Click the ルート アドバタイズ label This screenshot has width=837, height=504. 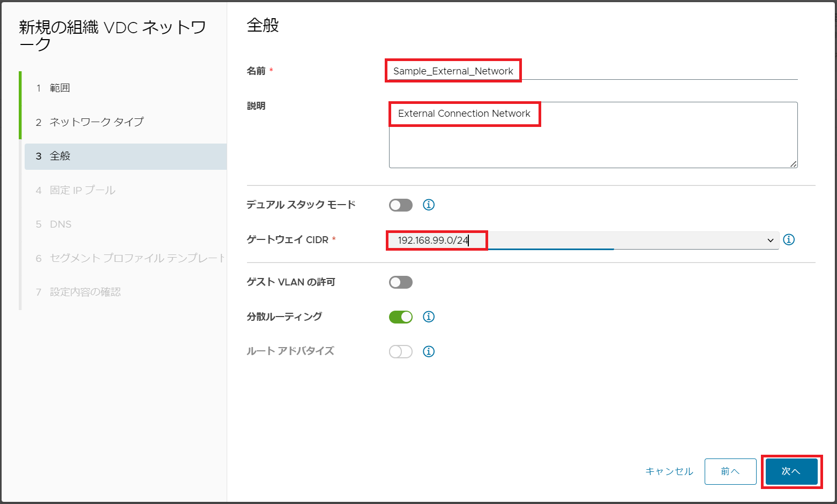coord(290,351)
